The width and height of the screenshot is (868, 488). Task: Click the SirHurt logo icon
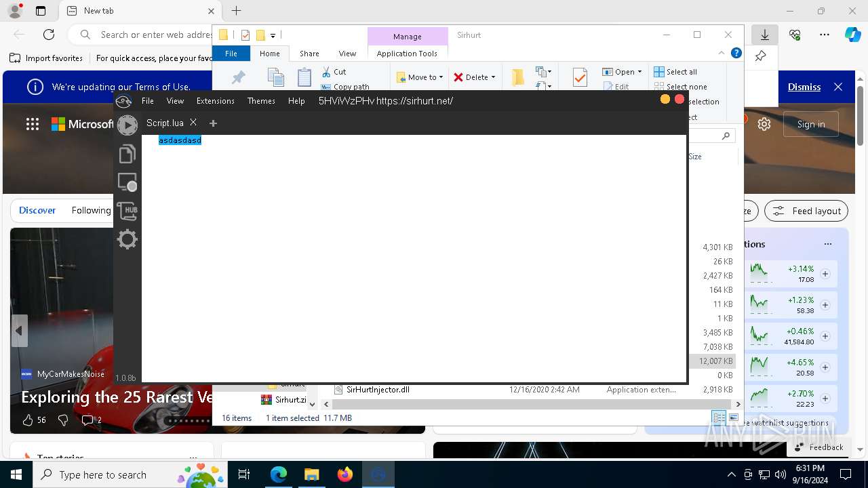pos(123,101)
